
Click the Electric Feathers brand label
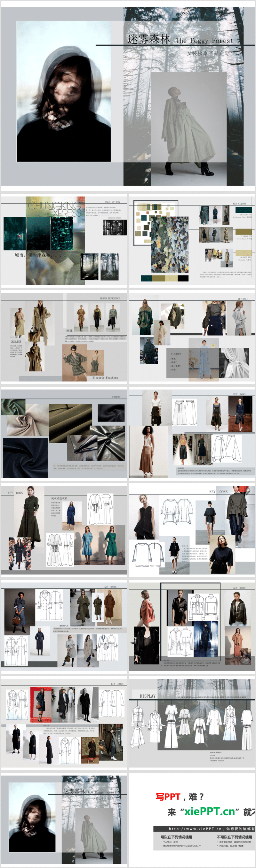pyautogui.click(x=105, y=378)
